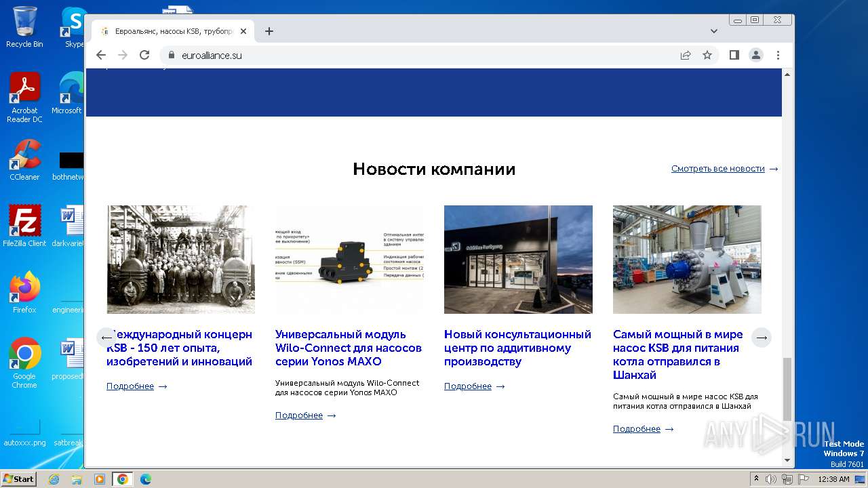
Task: Click the scrollbar up arrow
Action: pyautogui.click(x=787, y=74)
